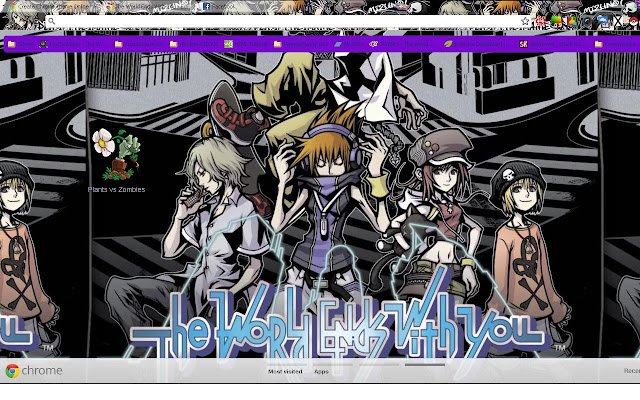This screenshot has width=640, height=400.
Task: Open the multicolored squares extension icon
Action: click(x=572, y=21)
